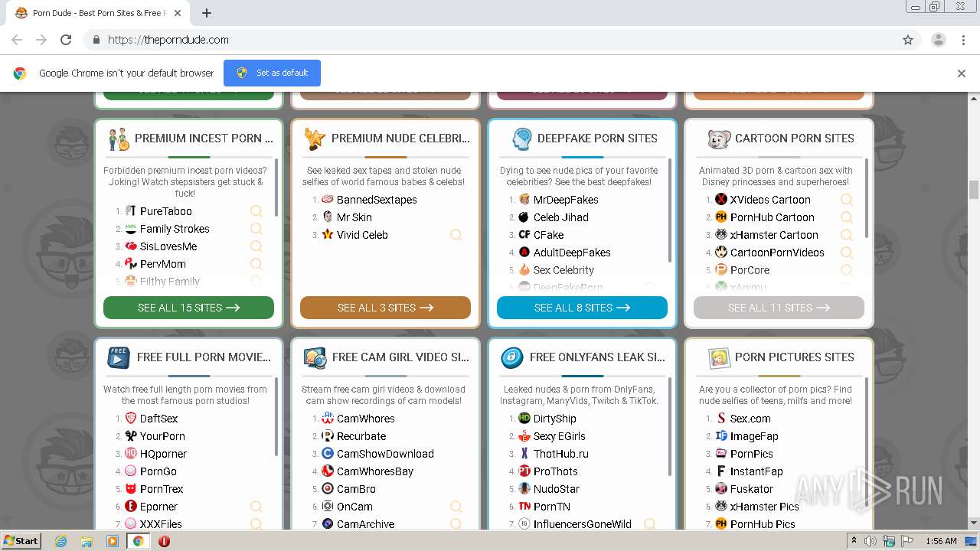Click SEE ALL 8 SITES button
Viewport: 980px width, 551px height.
[582, 308]
